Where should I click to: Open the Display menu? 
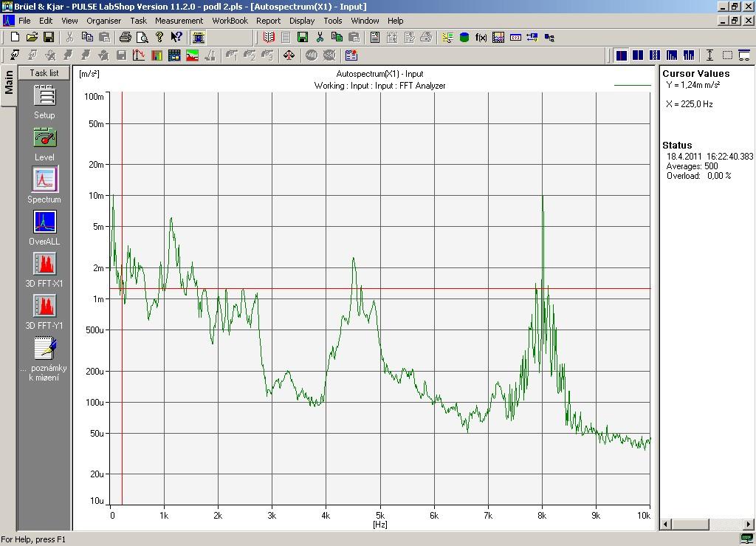302,21
